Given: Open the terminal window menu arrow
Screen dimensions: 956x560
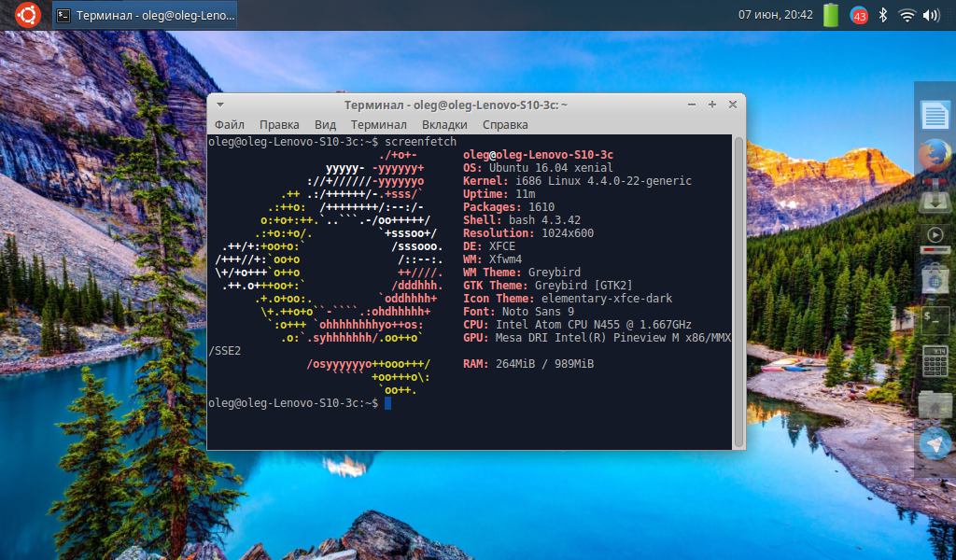Looking at the screenshot, I should [220, 105].
